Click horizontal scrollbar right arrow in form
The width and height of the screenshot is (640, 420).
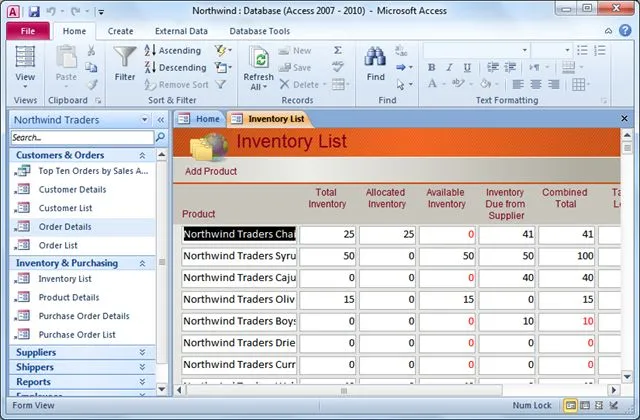[613, 390]
